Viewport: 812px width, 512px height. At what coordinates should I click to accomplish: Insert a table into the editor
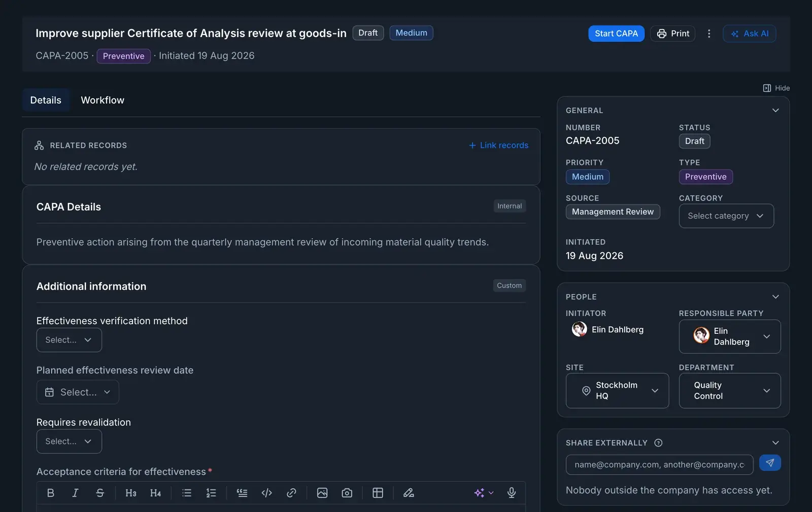click(378, 493)
